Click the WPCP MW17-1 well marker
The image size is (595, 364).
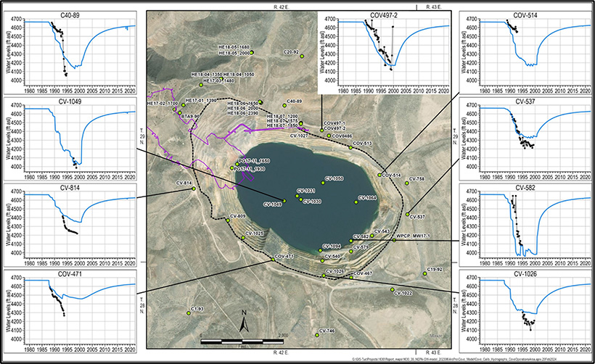point(394,240)
